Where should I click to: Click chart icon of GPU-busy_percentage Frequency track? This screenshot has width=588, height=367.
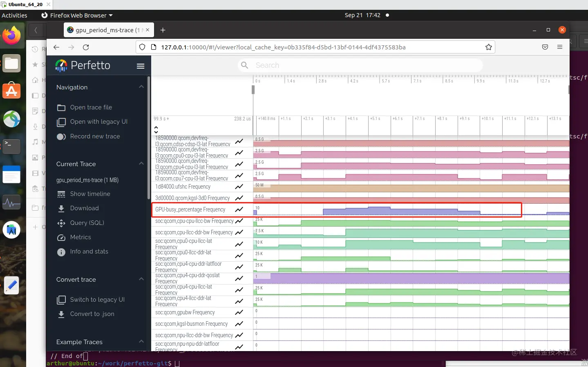coord(239,209)
